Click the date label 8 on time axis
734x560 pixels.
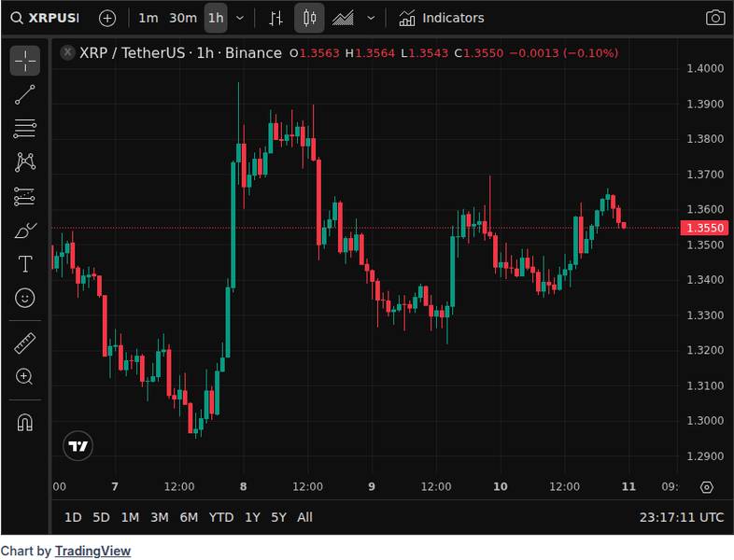[x=243, y=486]
